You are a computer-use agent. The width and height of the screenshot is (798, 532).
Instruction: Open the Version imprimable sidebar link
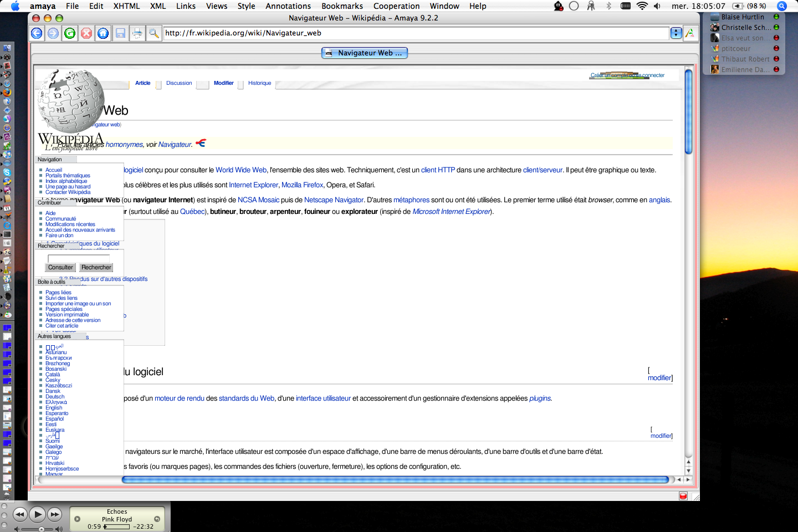click(67, 315)
